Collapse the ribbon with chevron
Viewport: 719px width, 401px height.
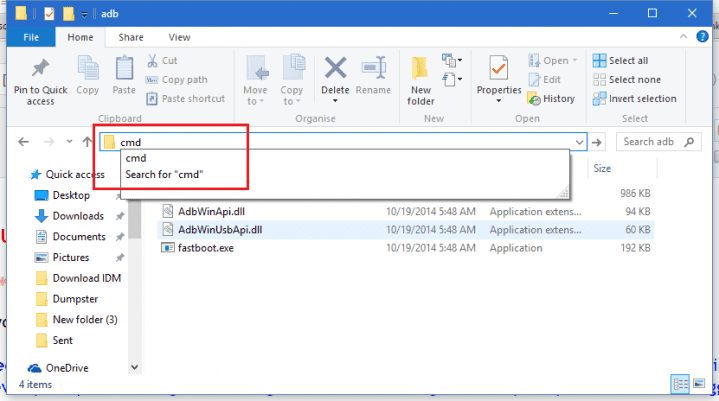click(683, 37)
